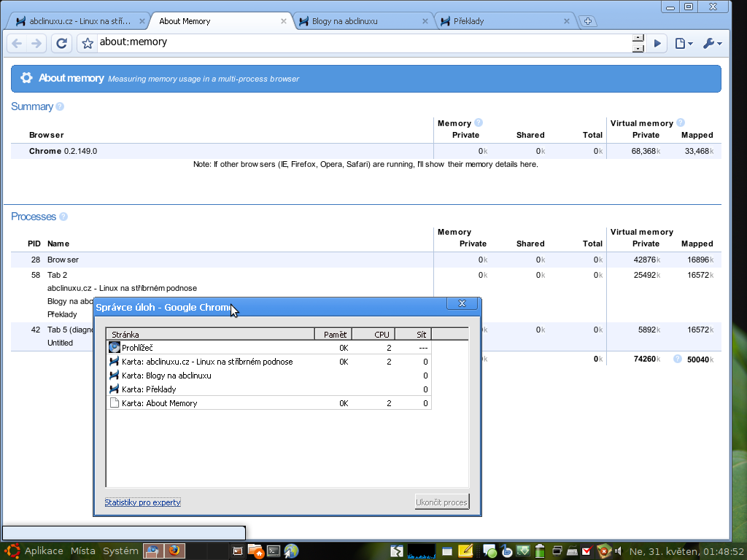Screen dimensions: 747x560
Task: Close the About Memory tab
Action: coord(284,21)
